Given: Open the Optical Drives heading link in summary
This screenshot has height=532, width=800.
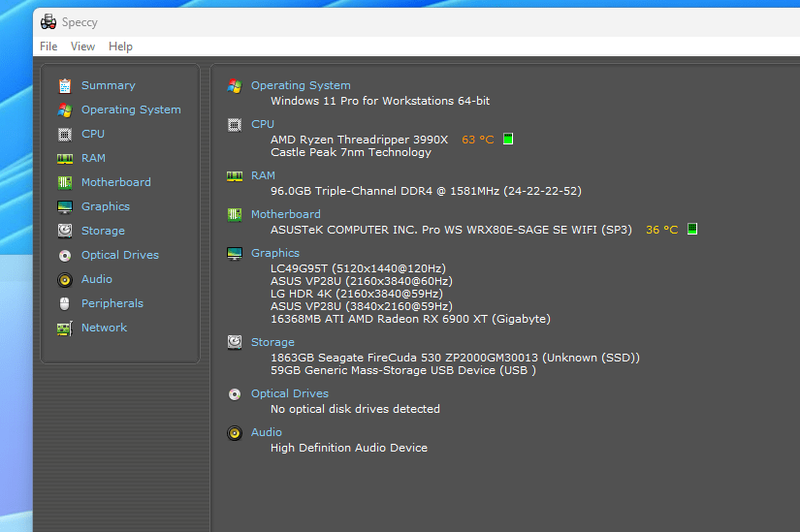Looking at the screenshot, I should click(290, 393).
